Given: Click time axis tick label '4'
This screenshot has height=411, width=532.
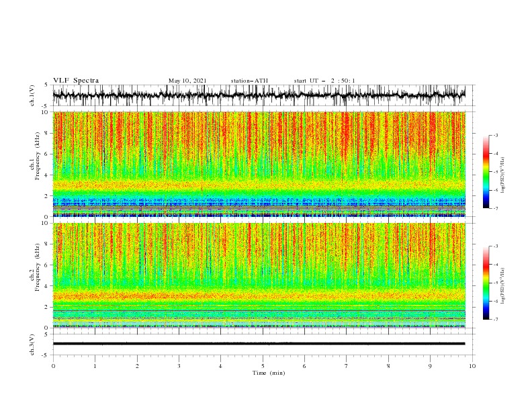Looking at the screenshot, I should click(x=220, y=366).
